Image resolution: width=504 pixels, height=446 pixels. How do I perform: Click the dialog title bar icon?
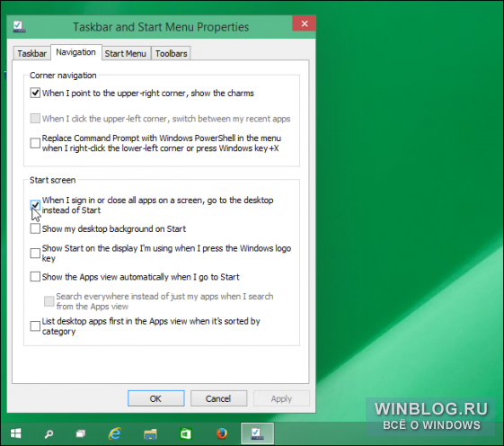[x=19, y=26]
